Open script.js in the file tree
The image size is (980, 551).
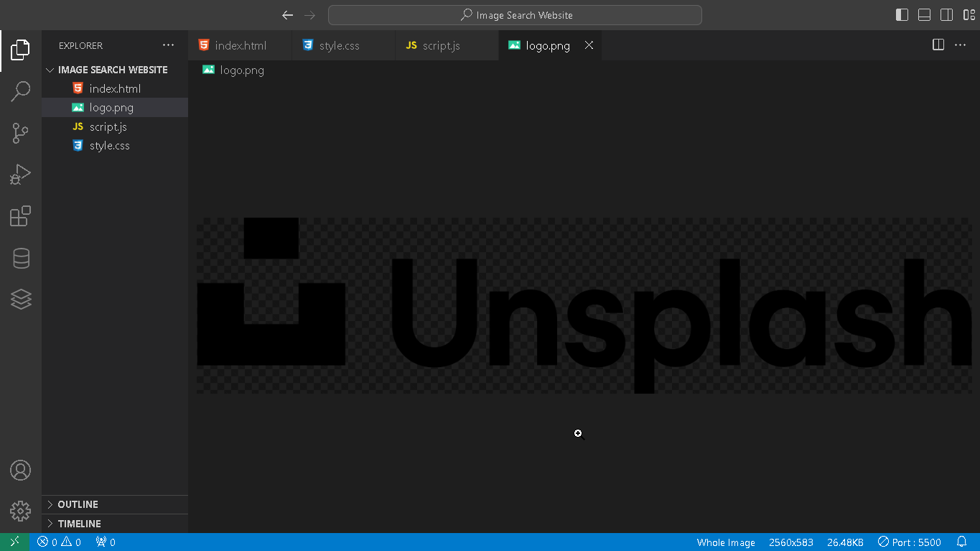point(115,126)
